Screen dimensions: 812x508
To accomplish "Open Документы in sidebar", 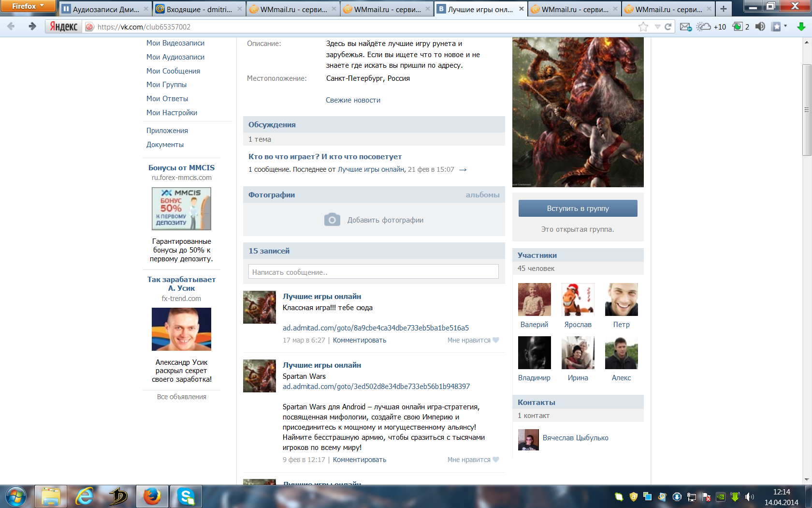I will (x=165, y=145).
